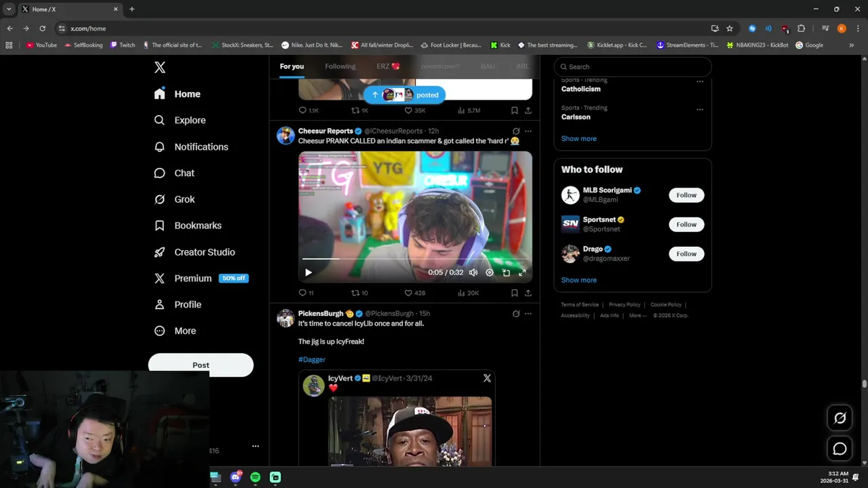Mute the video sound
868x488 pixels.
pos(473,272)
